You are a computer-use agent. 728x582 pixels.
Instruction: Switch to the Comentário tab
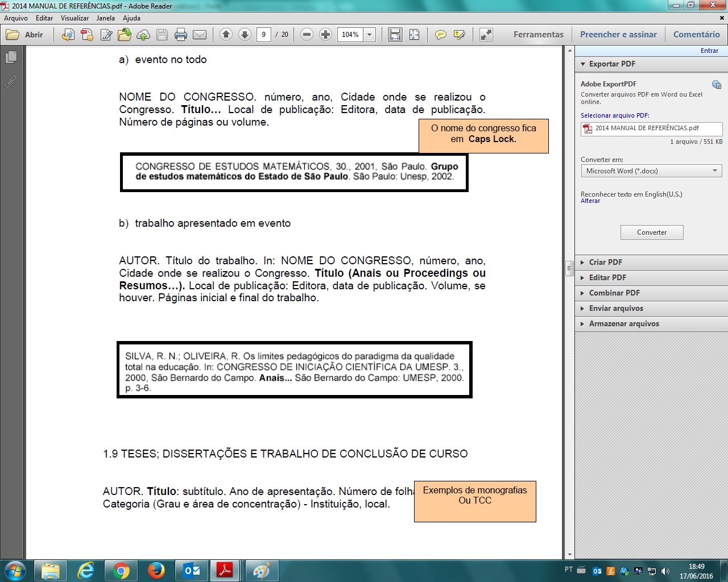coord(696,35)
